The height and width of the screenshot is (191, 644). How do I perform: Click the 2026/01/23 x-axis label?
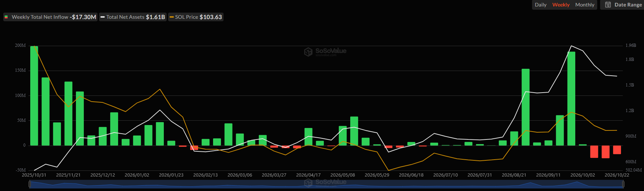[171, 175]
